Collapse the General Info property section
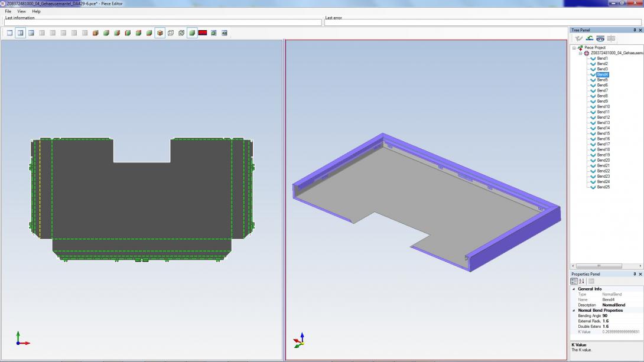The height and width of the screenshot is (362, 644). tap(574, 289)
